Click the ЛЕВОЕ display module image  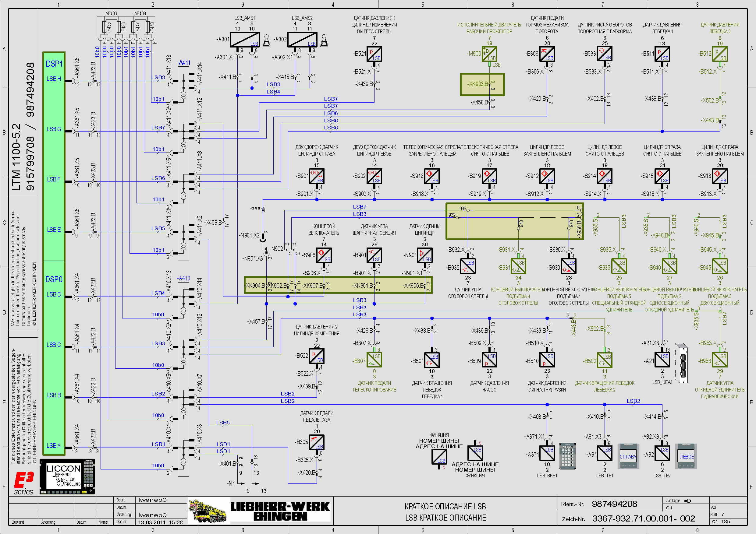pos(687,456)
